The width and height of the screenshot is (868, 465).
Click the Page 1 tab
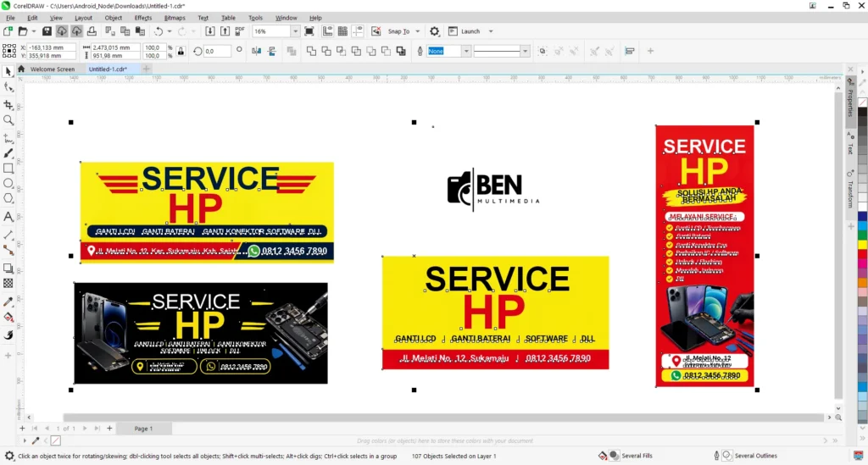(x=143, y=429)
